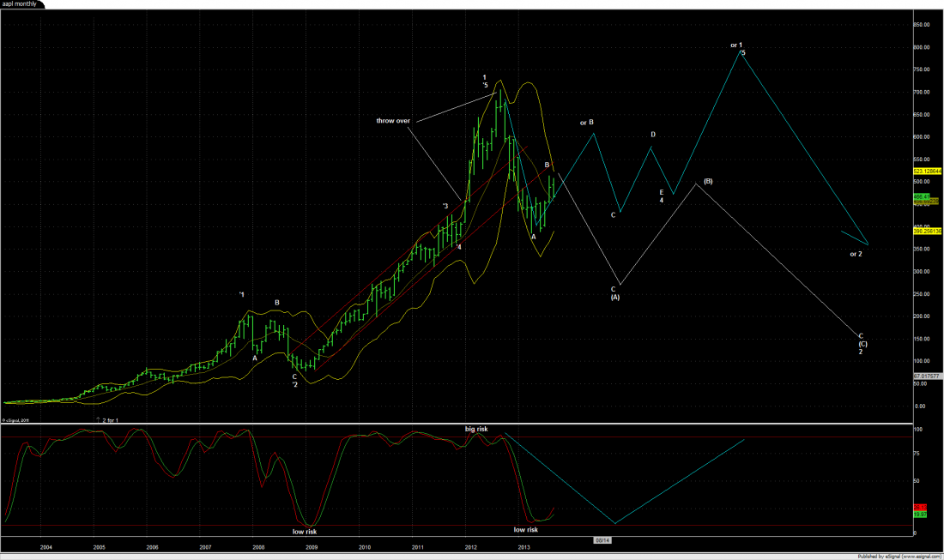
Task: Click the 'D' wave label on cyan projection
Action: pyautogui.click(x=653, y=135)
